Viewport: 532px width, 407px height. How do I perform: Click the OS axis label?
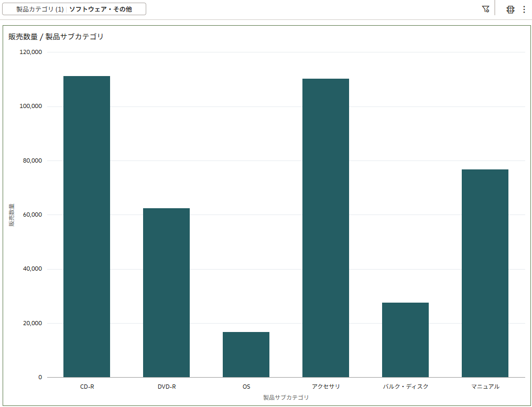point(246,387)
